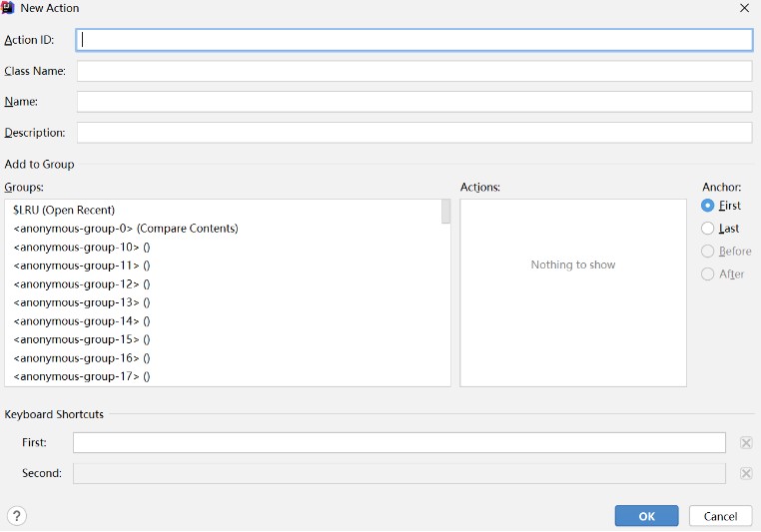Click the Action ID text field
Viewport: 761px width, 532px height.
click(x=414, y=40)
